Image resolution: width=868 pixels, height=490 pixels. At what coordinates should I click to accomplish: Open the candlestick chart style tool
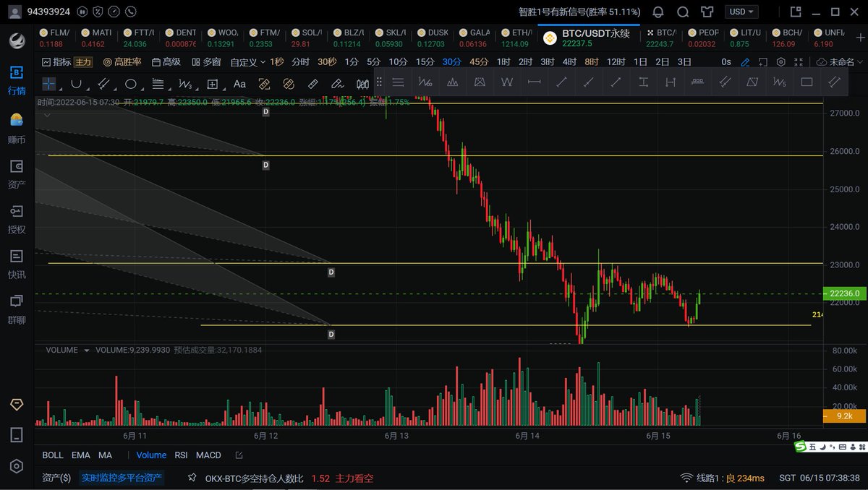point(362,84)
